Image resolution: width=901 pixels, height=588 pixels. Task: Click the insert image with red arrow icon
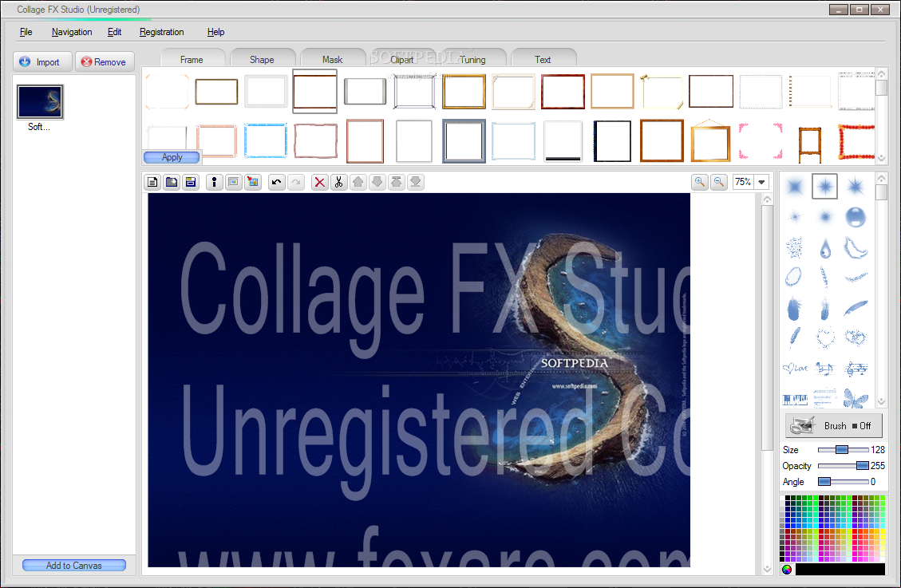[x=253, y=182]
